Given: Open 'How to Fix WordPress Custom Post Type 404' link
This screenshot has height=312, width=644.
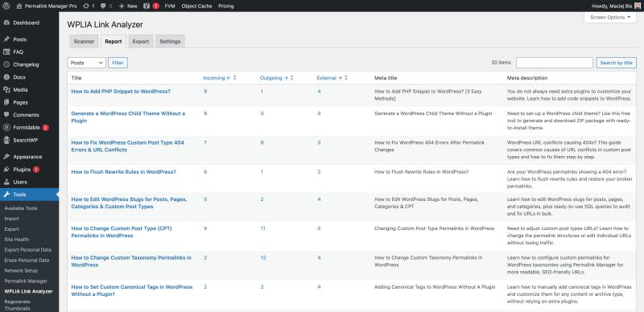Looking at the screenshot, I should pyautogui.click(x=128, y=146).
